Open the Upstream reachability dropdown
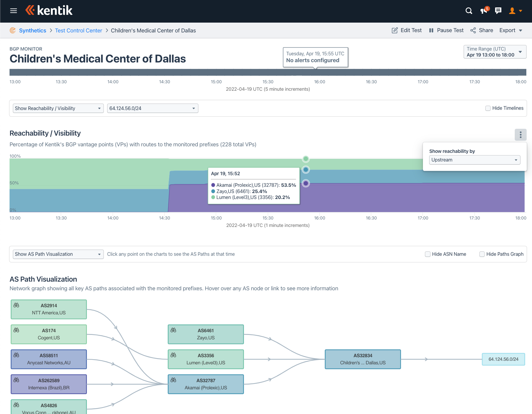The image size is (532, 414). pos(475,160)
